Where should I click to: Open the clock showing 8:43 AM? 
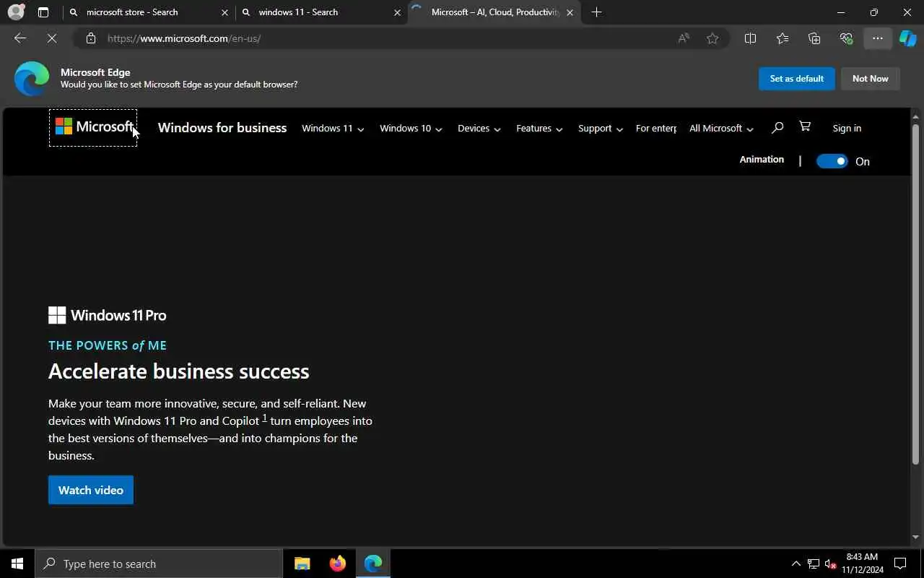coord(862,564)
